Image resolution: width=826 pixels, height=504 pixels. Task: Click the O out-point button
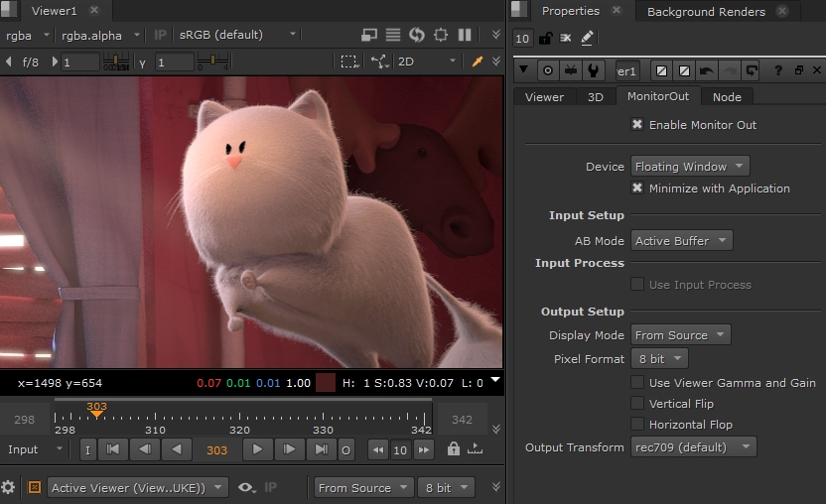[x=345, y=449]
